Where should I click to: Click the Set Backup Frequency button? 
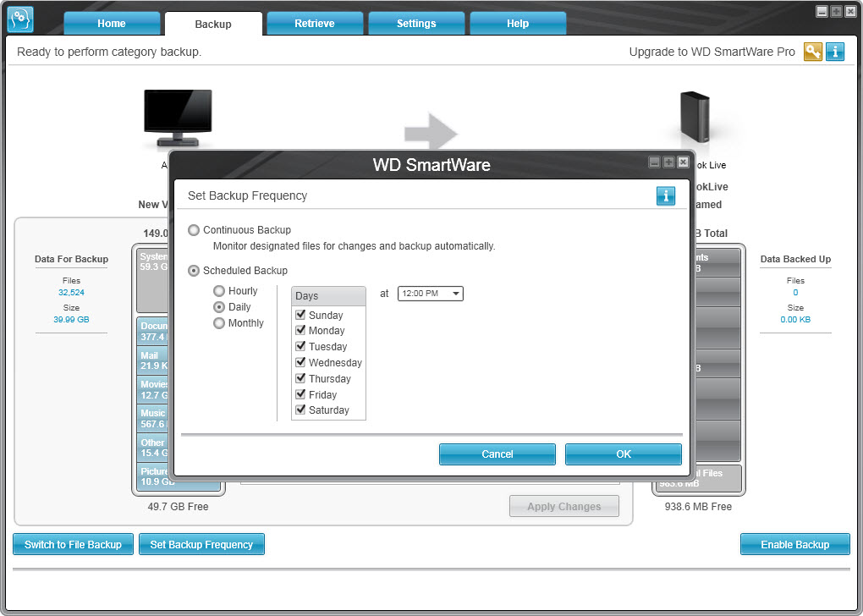click(201, 544)
